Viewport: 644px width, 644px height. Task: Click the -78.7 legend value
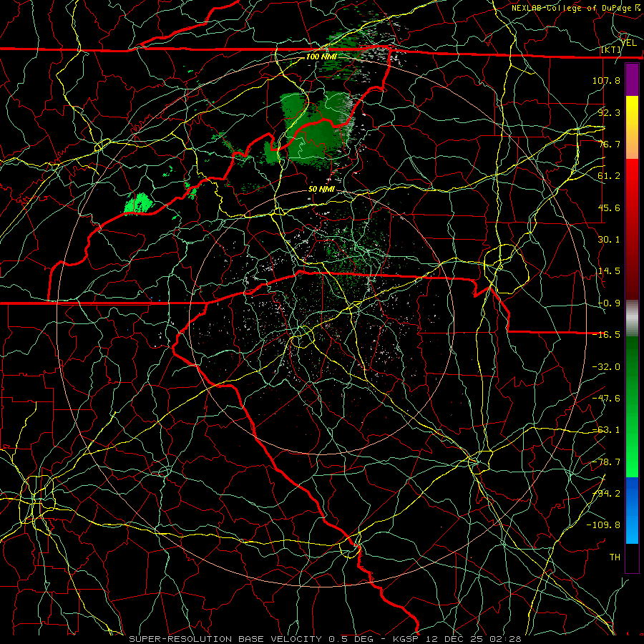tap(606, 462)
